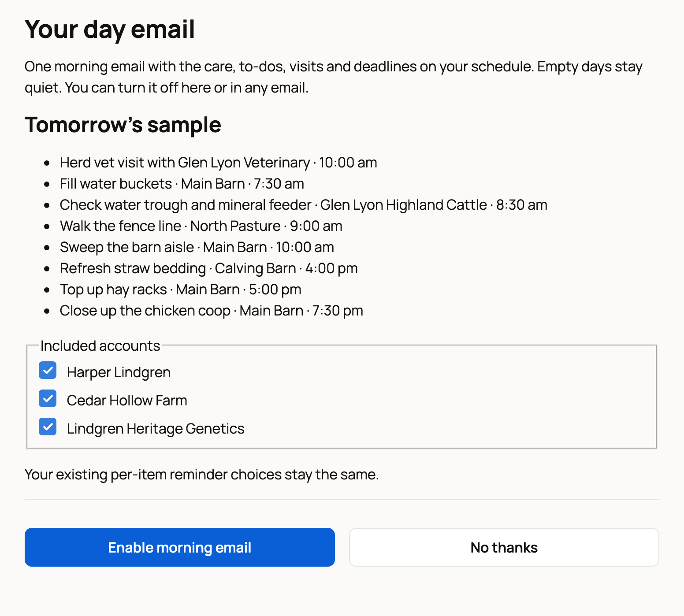Click the Walk the fence line item
684x616 pixels.
[201, 226]
